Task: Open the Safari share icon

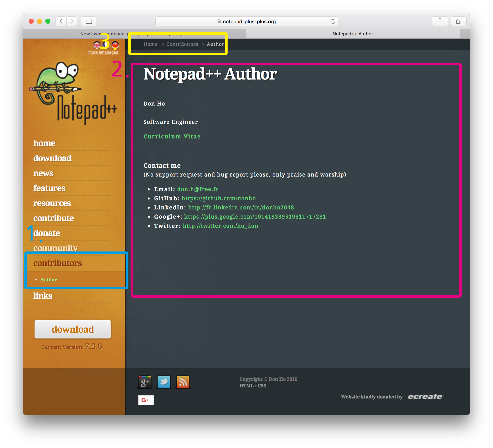Action: click(440, 21)
